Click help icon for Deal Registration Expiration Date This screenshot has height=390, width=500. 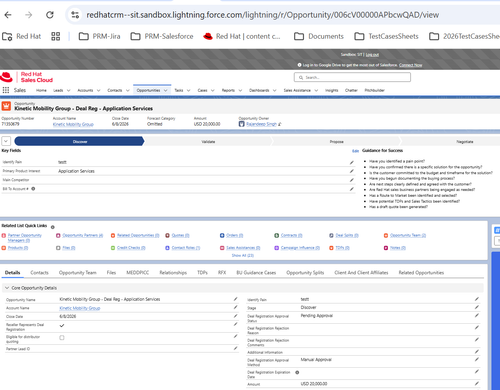click(x=297, y=372)
